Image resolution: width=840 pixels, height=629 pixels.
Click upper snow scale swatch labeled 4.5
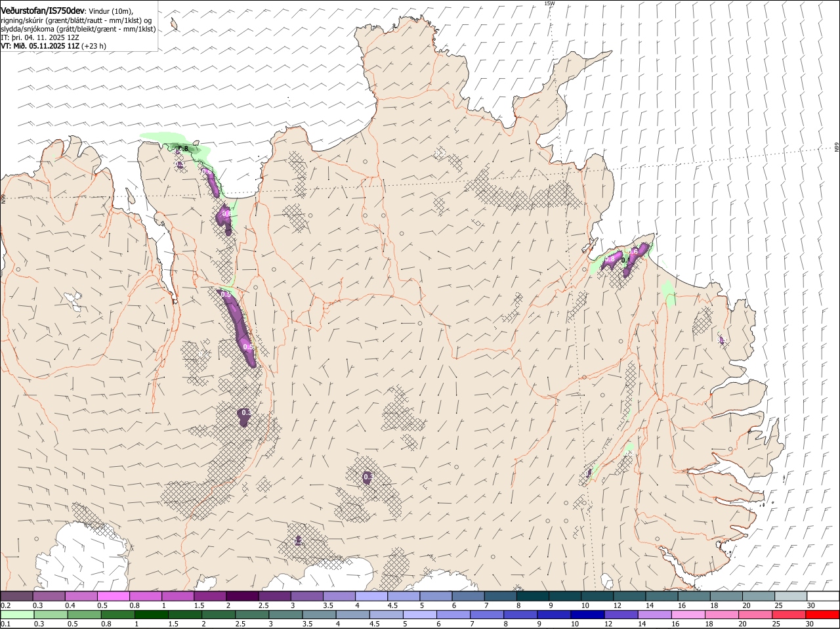point(403,596)
